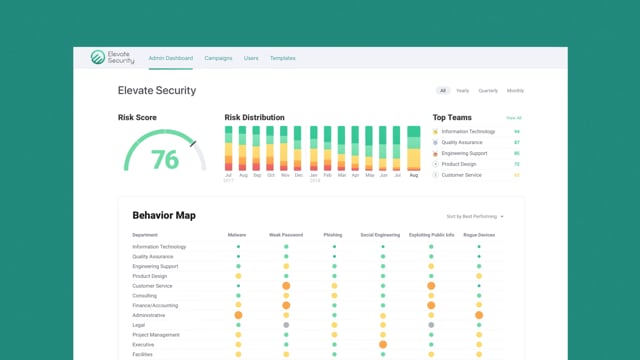Screen dimensions: 640x360
Task: Select the Jul 2017 bar in Risk Distribution
Action: [x=229, y=149]
